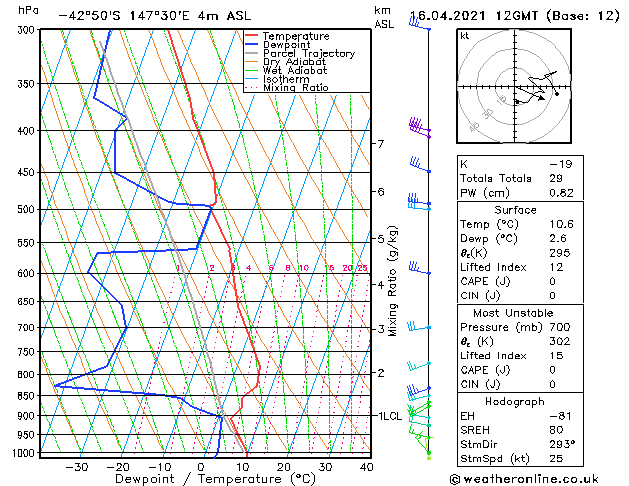Image resolution: width=629 pixels, height=486 pixels.
Task: Click the "550" pressure level label
Action: 28,243
